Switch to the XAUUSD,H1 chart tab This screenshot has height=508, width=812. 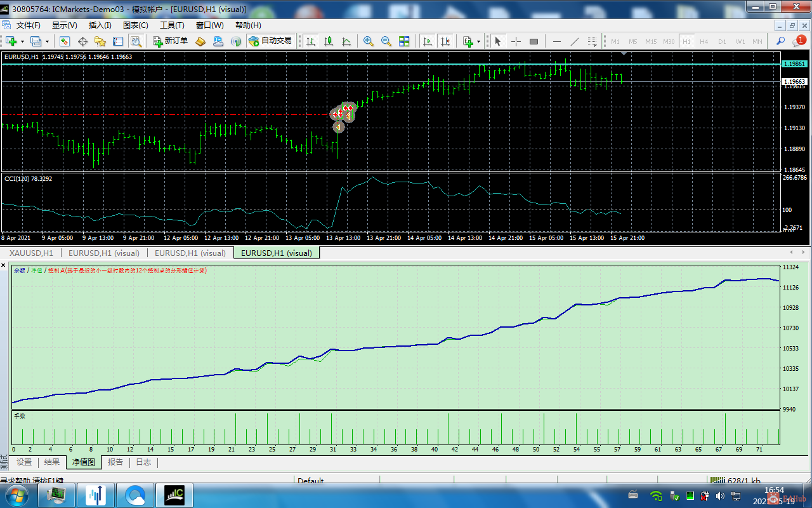(32, 253)
